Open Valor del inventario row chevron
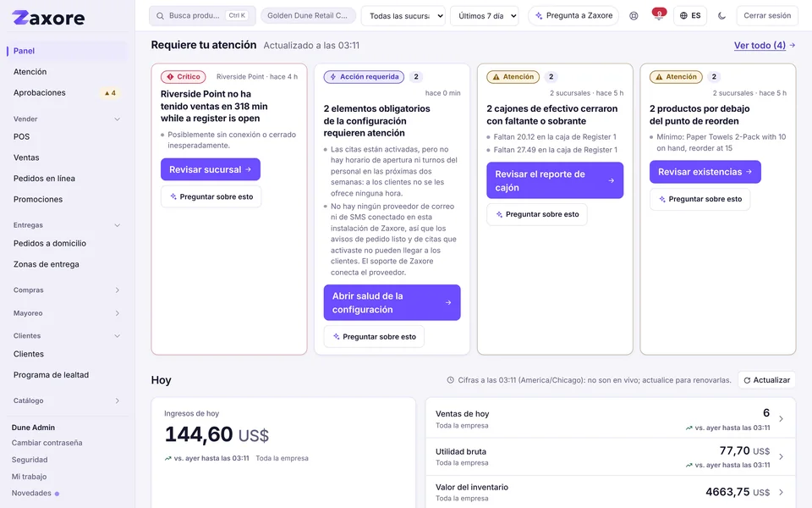Image resolution: width=812 pixels, height=508 pixels. [781, 492]
